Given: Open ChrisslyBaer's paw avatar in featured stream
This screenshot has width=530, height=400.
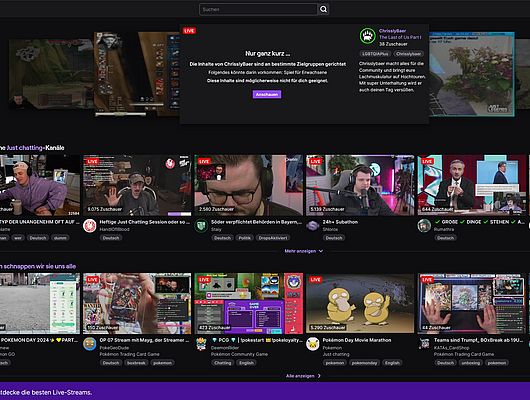Looking at the screenshot, I should tap(367, 36).
